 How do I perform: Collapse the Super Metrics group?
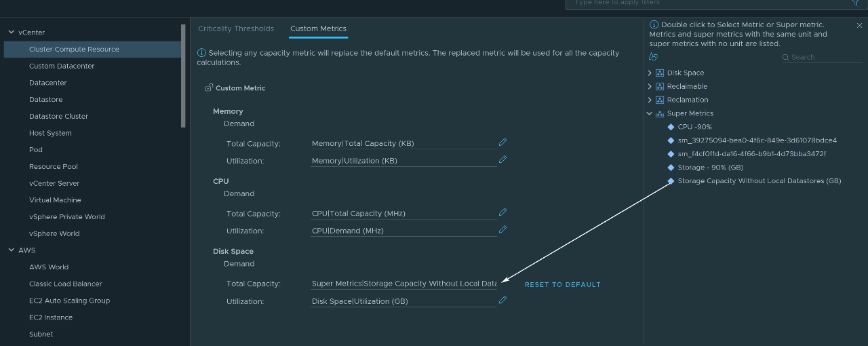(x=650, y=113)
